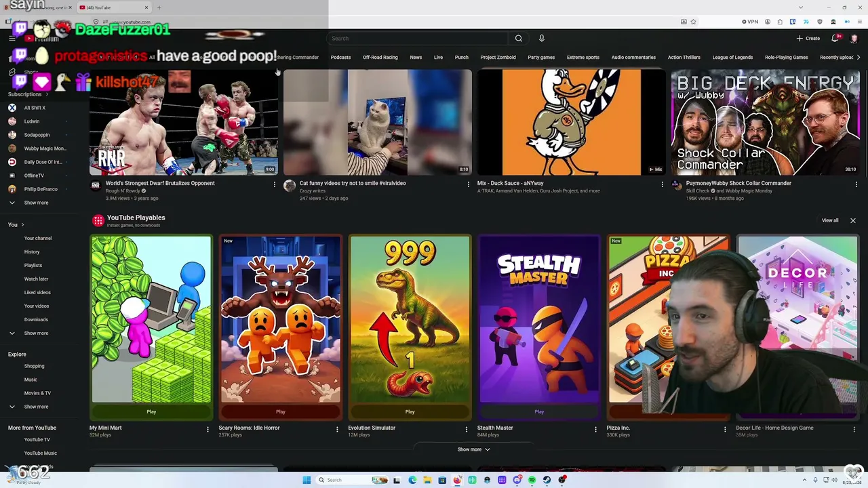Play the Evolution Simulator game
Screen dimensions: 868x488
point(410,412)
